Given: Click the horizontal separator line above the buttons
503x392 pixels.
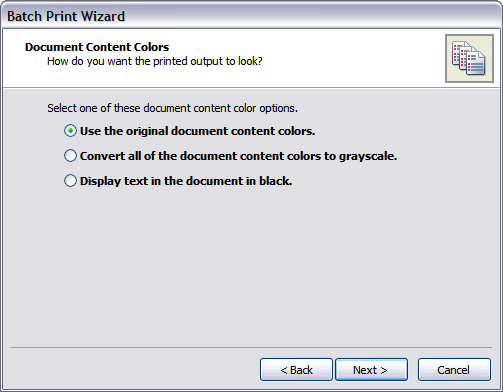Looking at the screenshot, I should (x=251, y=347).
